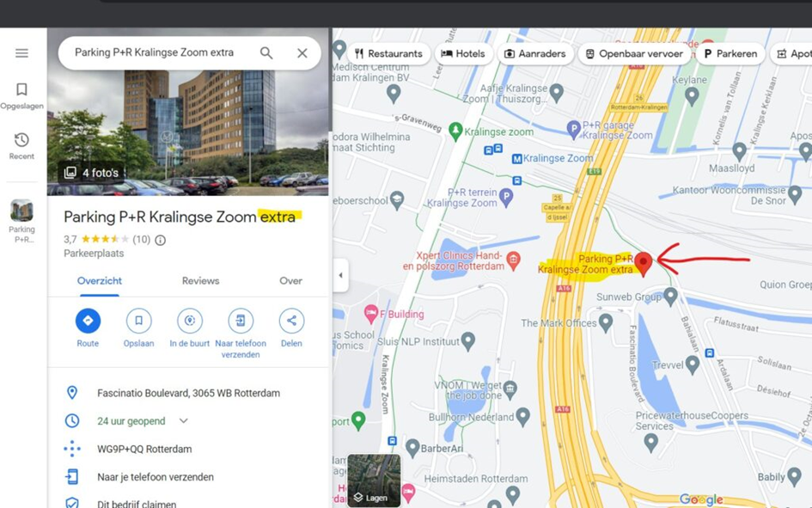This screenshot has width=812, height=508.
Task: Click the Xpert Clinics Hand- en polszorg marker
Action: pos(513,260)
